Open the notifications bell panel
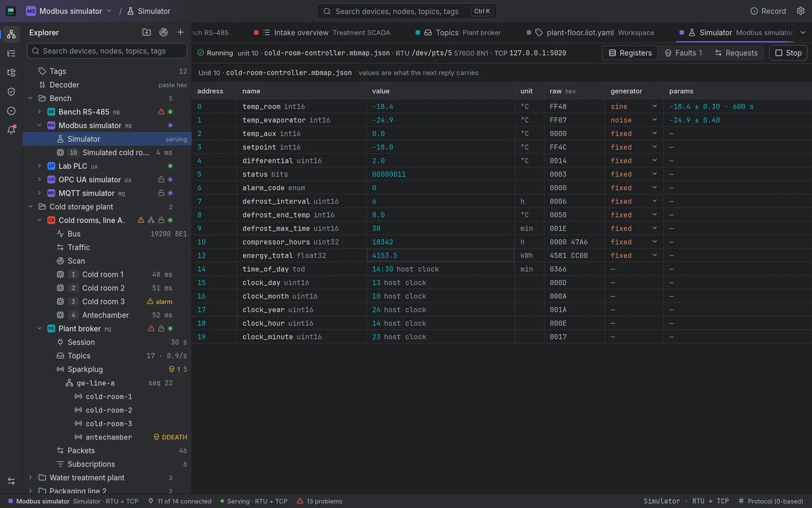The image size is (812, 508). pos(11,130)
